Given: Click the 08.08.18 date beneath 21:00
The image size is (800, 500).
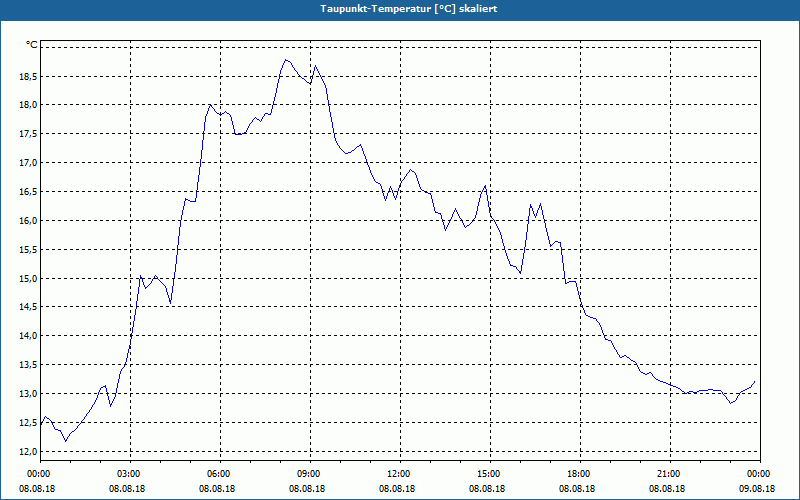Looking at the screenshot, I should pyautogui.click(x=667, y=488).
